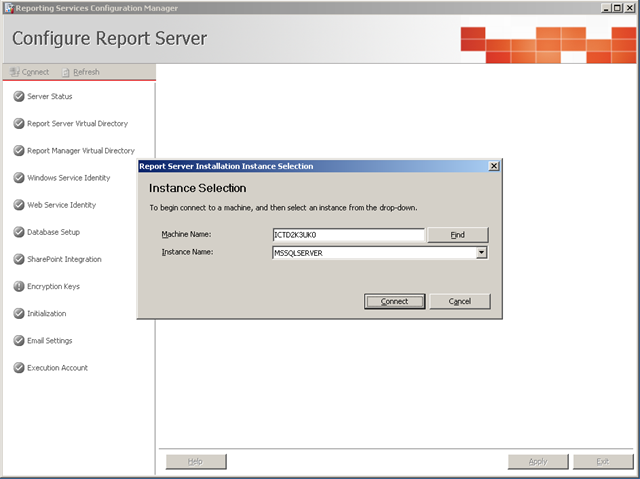Click Refresh in the toolbar
Image resolution: width=640 pixels, height=479 pixels.
pyautogui.click(x=81, y=72)
